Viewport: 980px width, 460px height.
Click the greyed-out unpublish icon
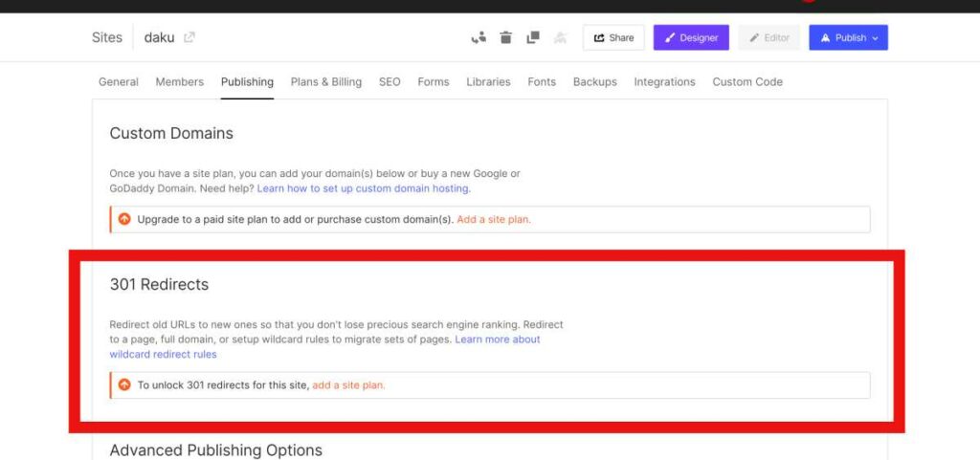click(x=560, y=37)
